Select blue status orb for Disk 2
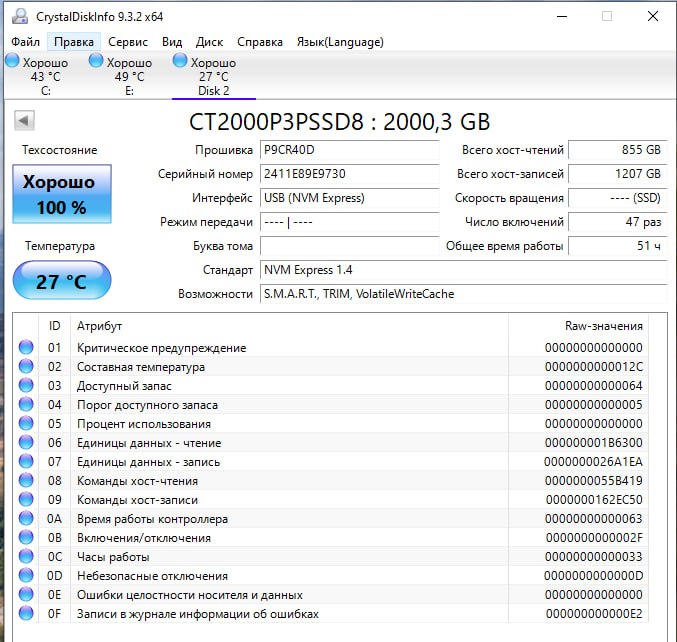This screenshot has height=642, width=677. point(180,60)
